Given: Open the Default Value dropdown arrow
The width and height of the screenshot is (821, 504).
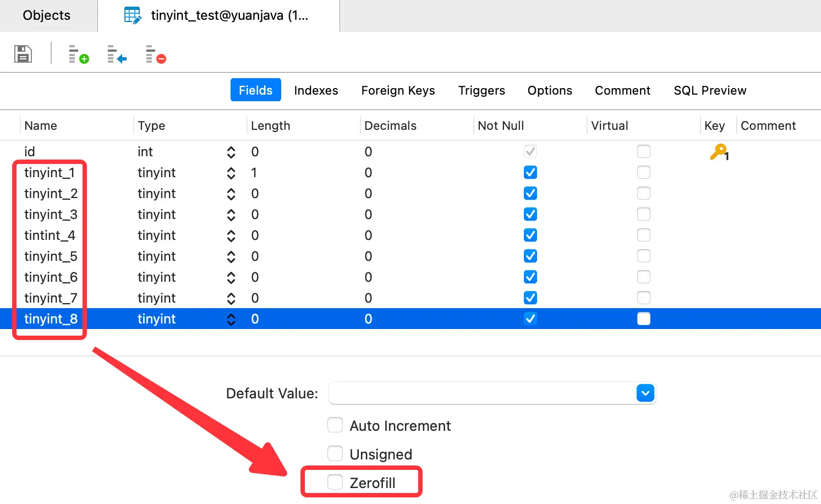Looking at the screenshot, I should 645,393.
